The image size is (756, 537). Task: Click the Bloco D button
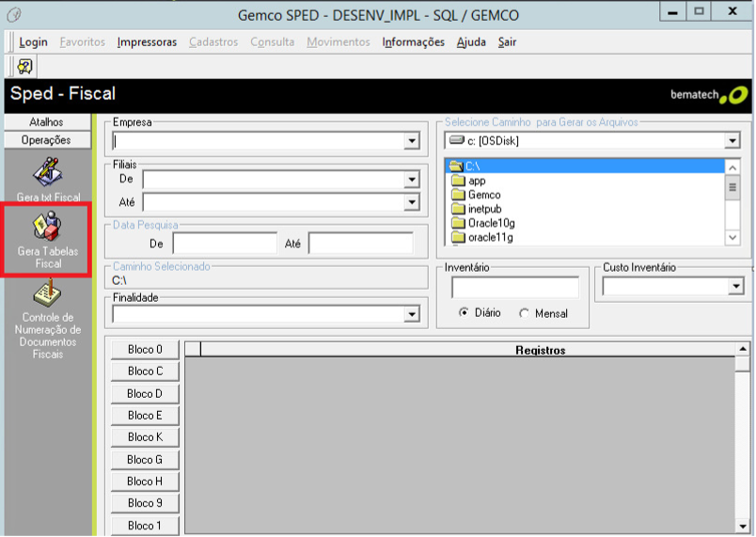[145, 394]
